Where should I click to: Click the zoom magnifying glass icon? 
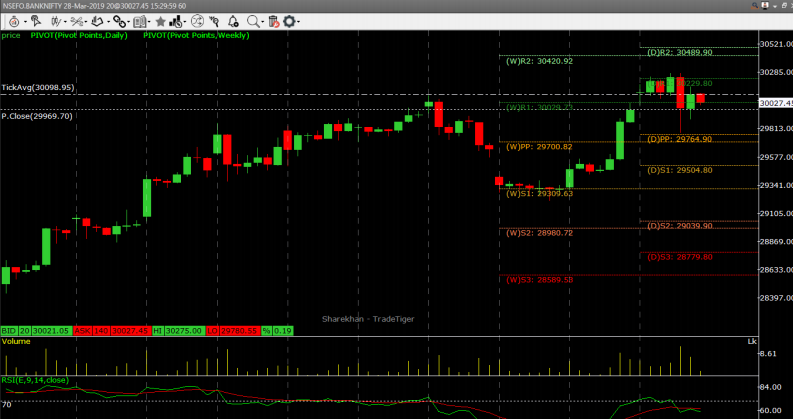point(253,22)
